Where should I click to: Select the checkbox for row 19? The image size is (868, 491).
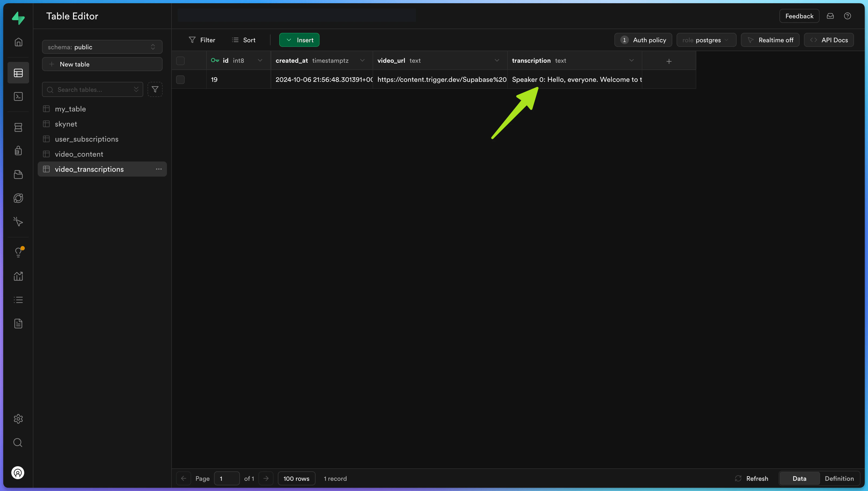tap(180, 80)
